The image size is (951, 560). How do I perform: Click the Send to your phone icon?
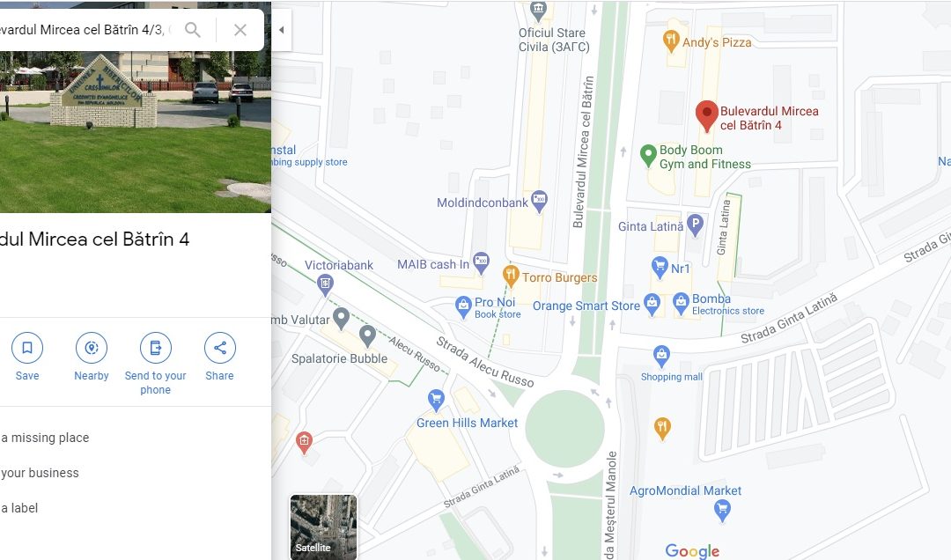coord(156,348)
